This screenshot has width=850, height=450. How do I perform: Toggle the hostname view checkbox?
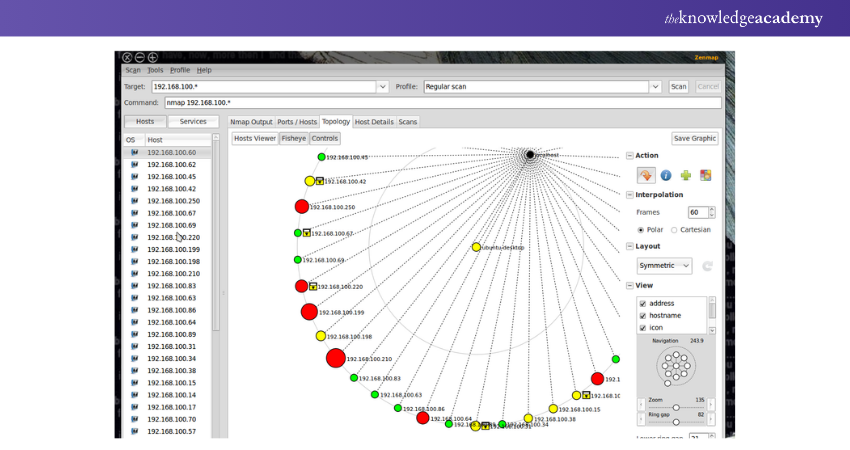[x=643, y=315]
